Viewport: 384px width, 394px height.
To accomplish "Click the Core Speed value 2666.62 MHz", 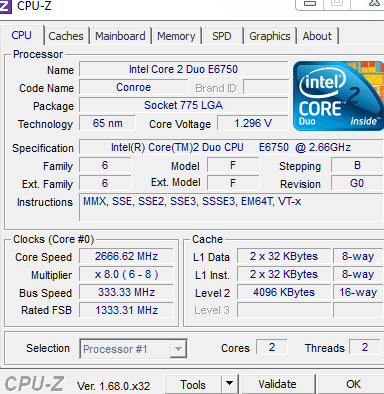I will tap(126, 256).
